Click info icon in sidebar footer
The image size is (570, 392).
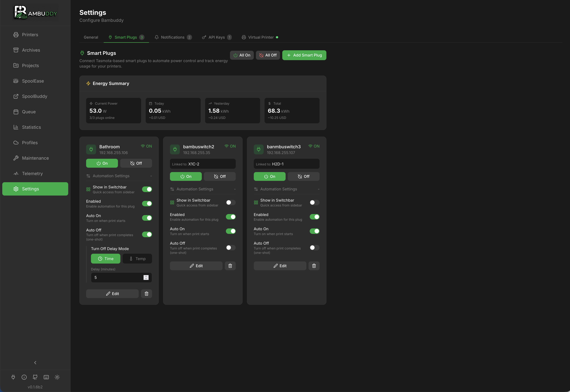pyautogui.click(x=24, y=377)
